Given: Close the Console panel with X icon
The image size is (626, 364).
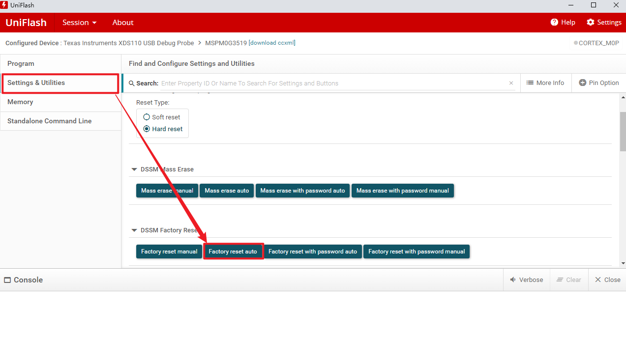Looking at the screenshot, I should (x=598, y=280).
